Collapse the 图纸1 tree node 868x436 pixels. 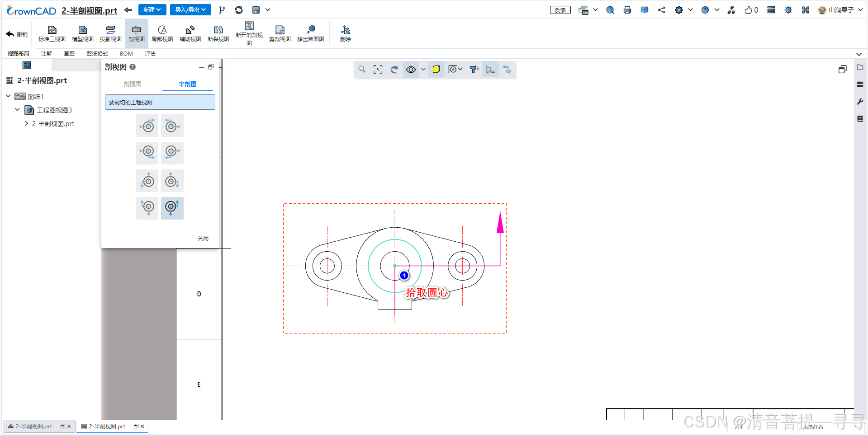(8, 96)
